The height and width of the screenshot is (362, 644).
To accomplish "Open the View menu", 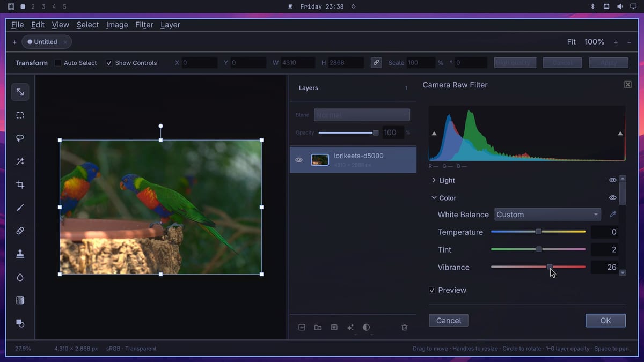I will tap(60, 25).
